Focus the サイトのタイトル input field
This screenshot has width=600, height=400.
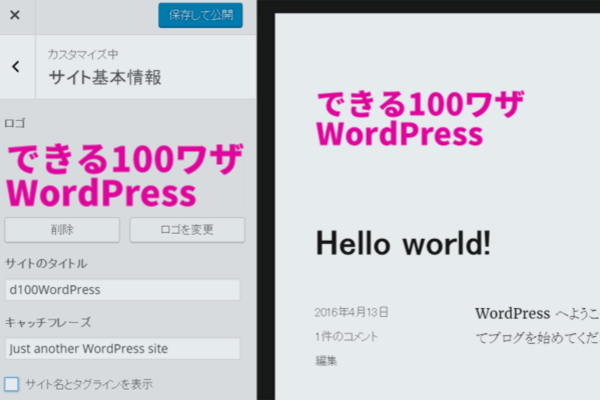(x=122, y=290)
